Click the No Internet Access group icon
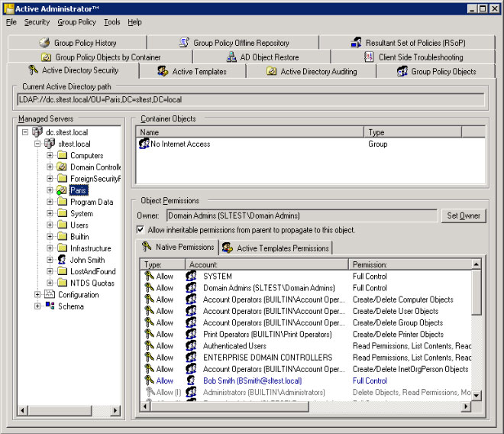This screenshot has width=504, height=434. tap(144, 144)
